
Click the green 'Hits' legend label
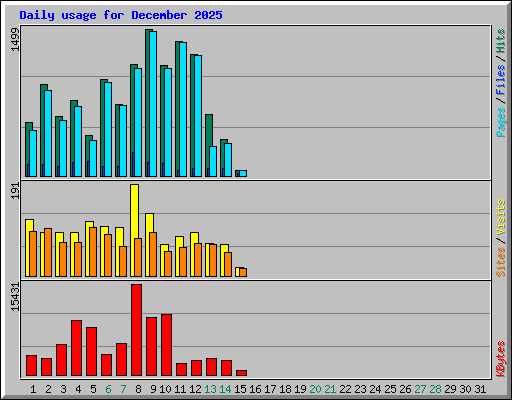(501, 41)
